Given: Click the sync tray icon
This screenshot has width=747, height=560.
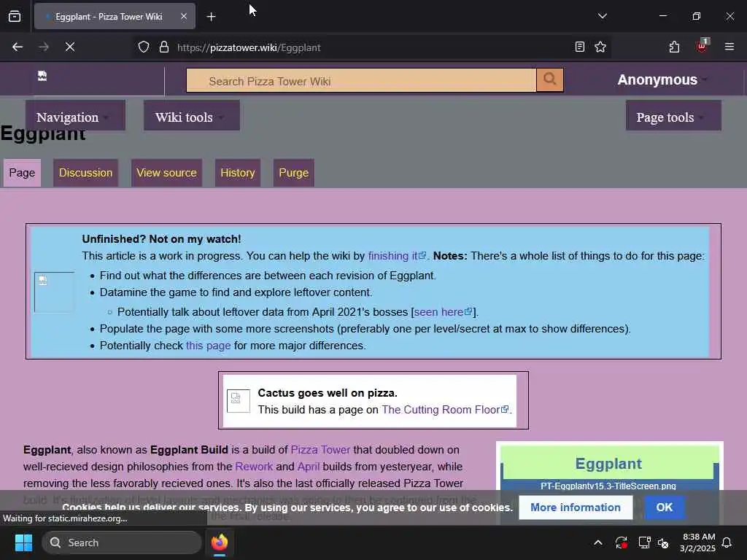Looking at the screenshot, I should (622, 542).
